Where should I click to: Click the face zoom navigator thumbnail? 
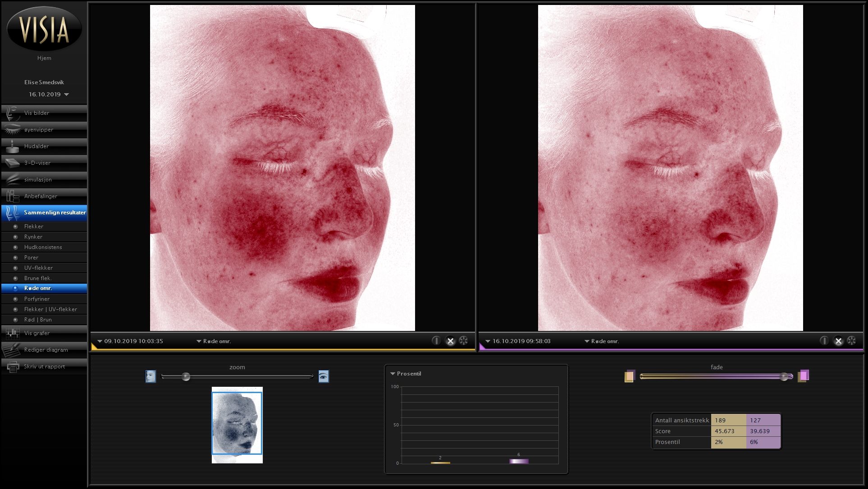[237, 425]
